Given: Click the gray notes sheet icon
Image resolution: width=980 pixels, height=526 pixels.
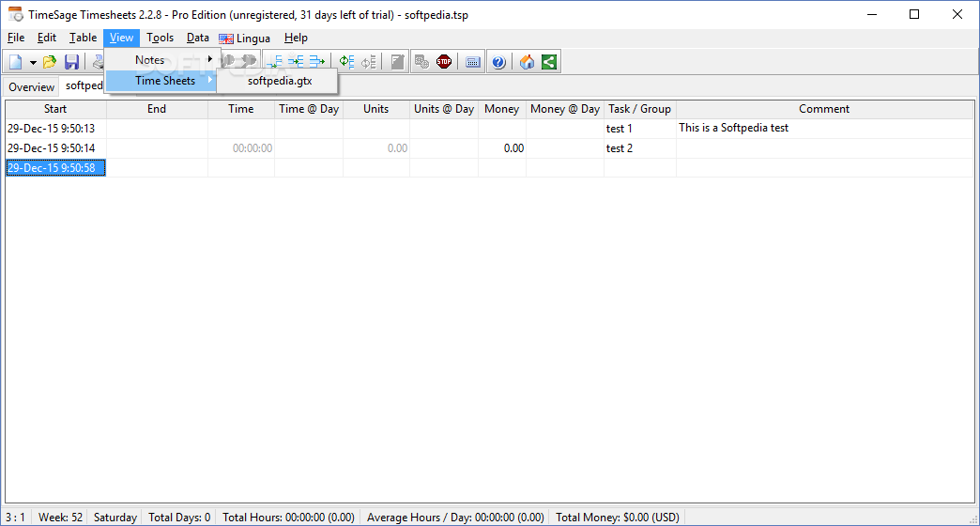Looking at the screenshot, I should (x=397, y=62).
